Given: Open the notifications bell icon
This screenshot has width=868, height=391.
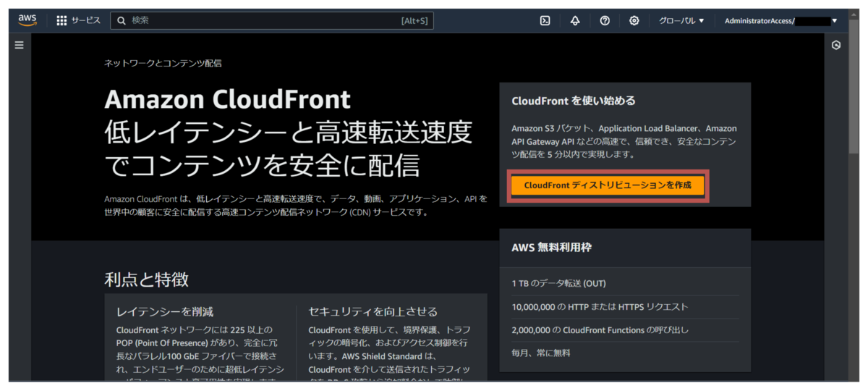Looking at the screenshot, I should [x=575, y=20].
